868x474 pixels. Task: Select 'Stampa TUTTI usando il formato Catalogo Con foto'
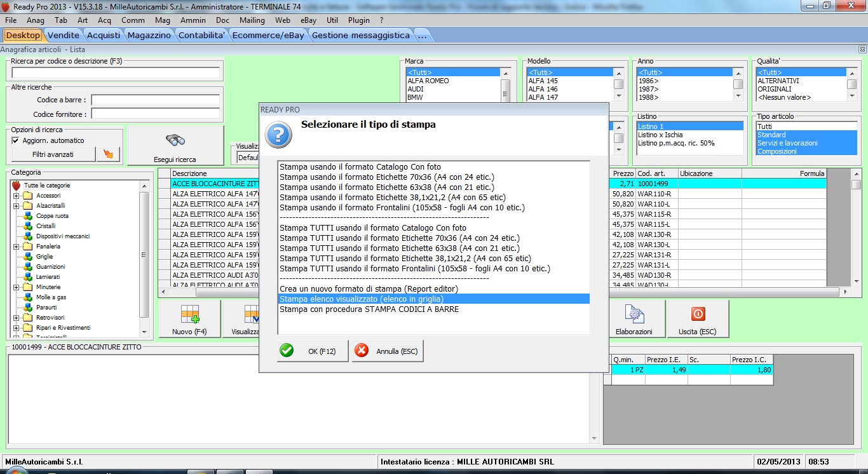click(434, 228)
